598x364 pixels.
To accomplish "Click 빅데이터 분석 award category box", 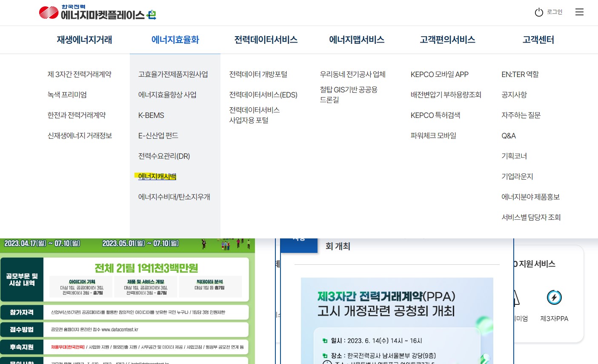I will click(x=210, y=287).
